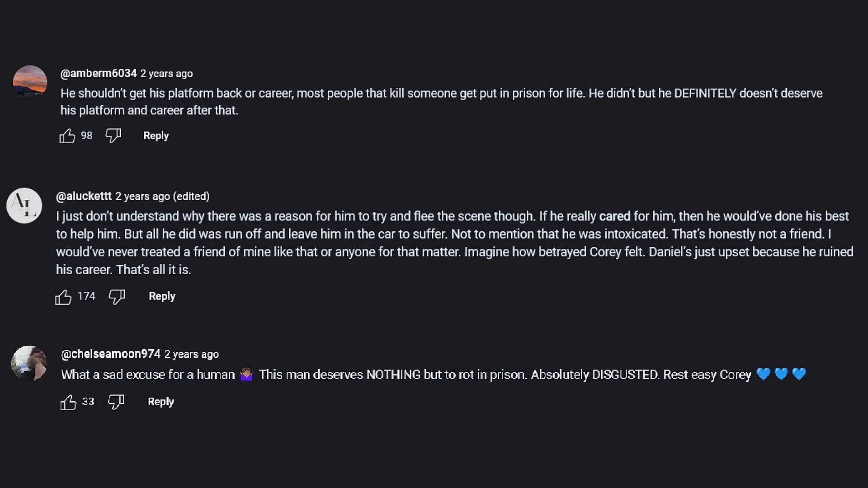
Task: Reply to @amberm6034's comment
Action: [x=156, y=136]
